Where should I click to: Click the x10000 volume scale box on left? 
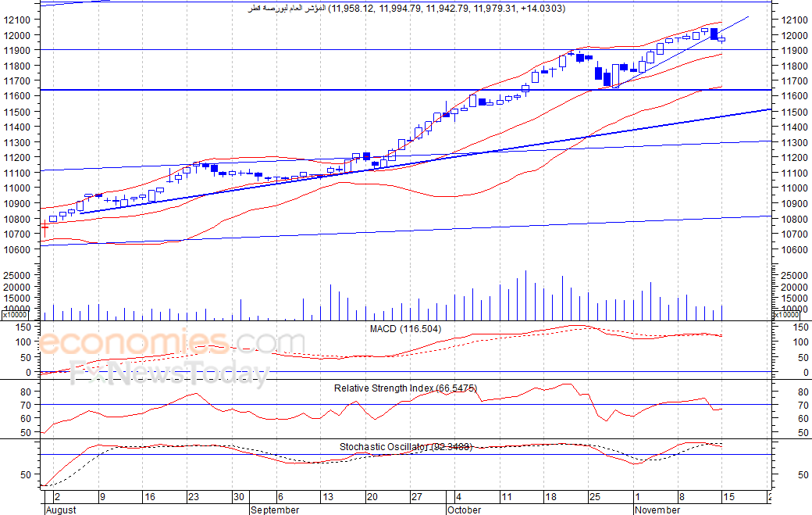[15, 314]
